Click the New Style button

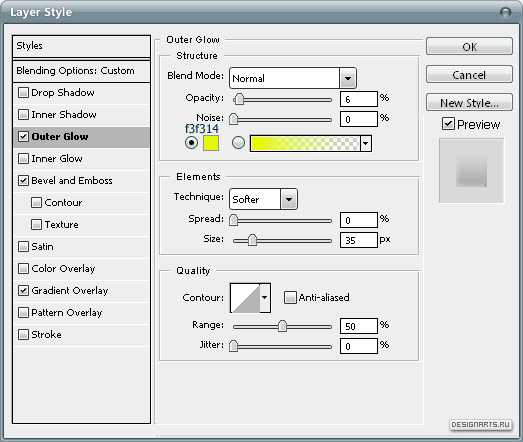(x=469, y=102)
